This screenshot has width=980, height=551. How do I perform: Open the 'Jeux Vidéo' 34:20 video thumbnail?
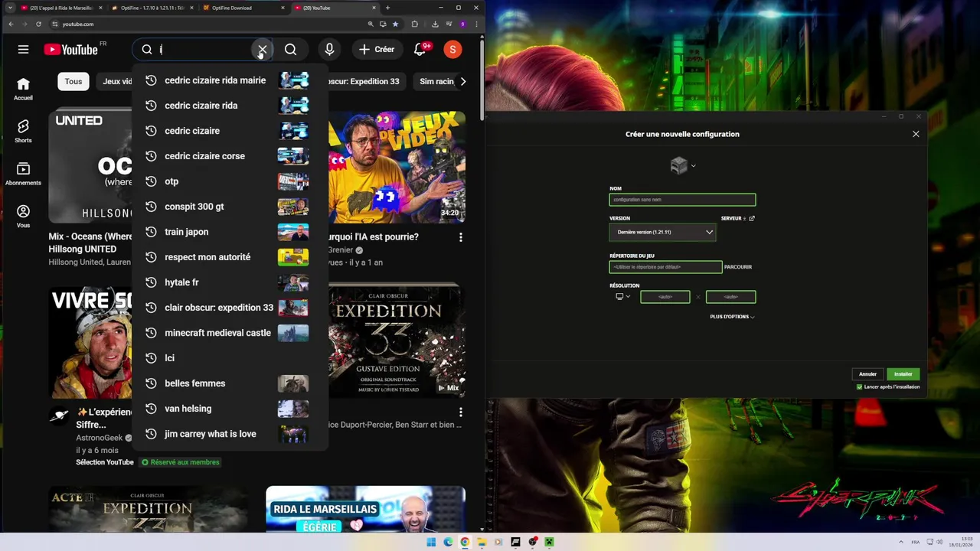tap(397, 168)
